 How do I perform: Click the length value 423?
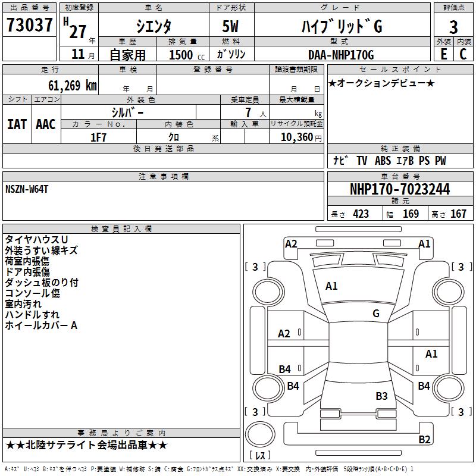coord(361,214)
